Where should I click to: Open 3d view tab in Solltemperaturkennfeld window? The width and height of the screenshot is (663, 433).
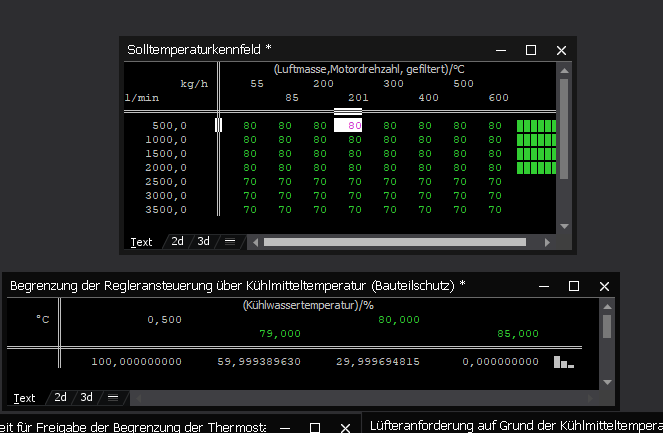(203, 241)
